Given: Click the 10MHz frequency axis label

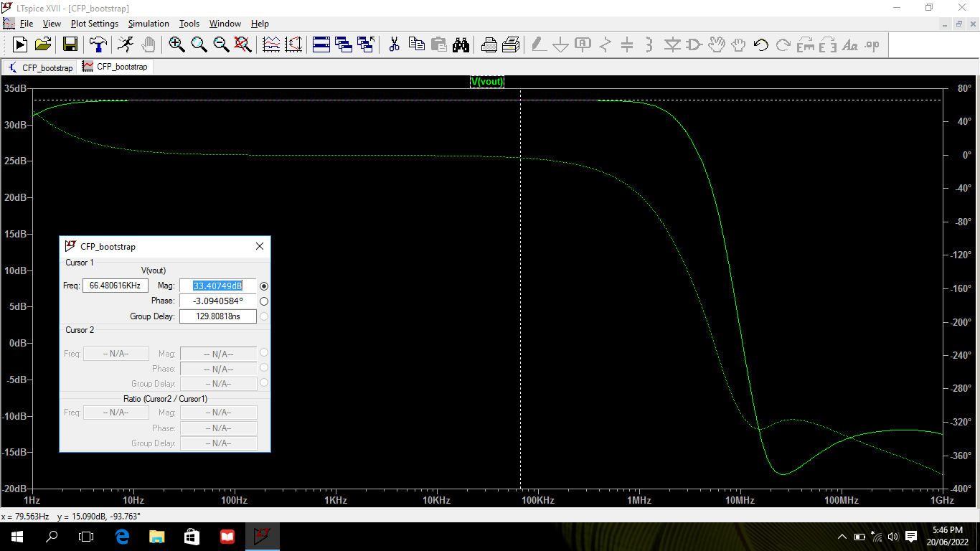Looking at the screenshot, I should [740, 500].
